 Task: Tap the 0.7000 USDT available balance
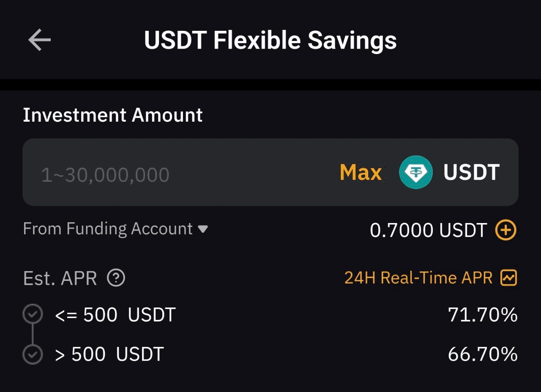[428, 230]
